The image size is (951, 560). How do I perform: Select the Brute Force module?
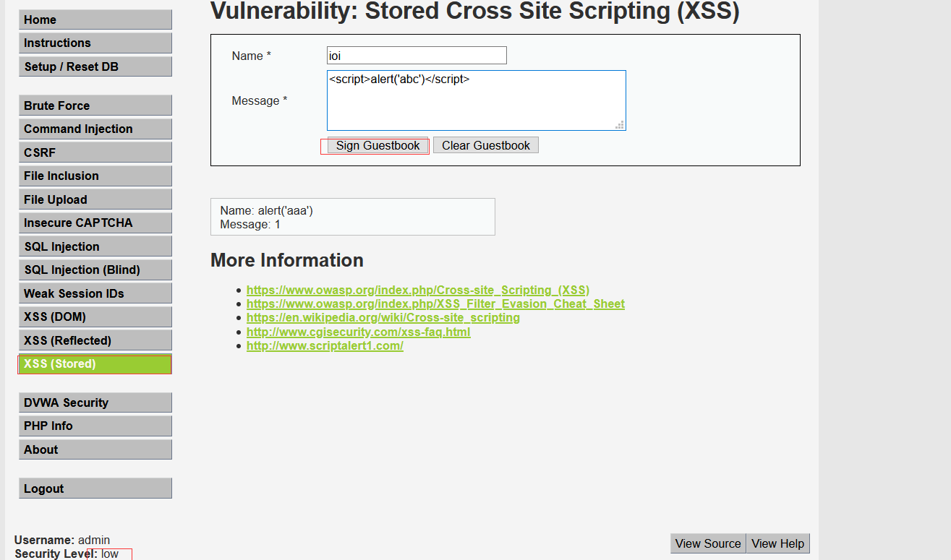click(95, 105)
